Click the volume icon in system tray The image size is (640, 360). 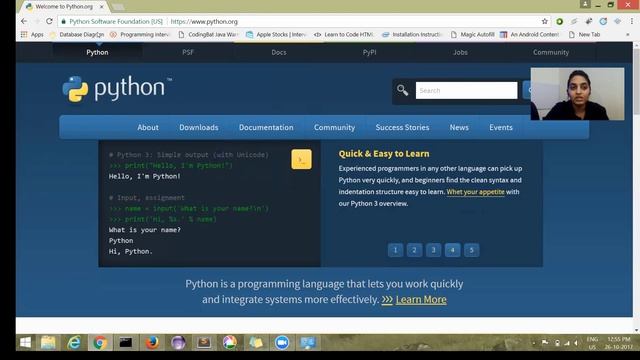coord(576,343)
